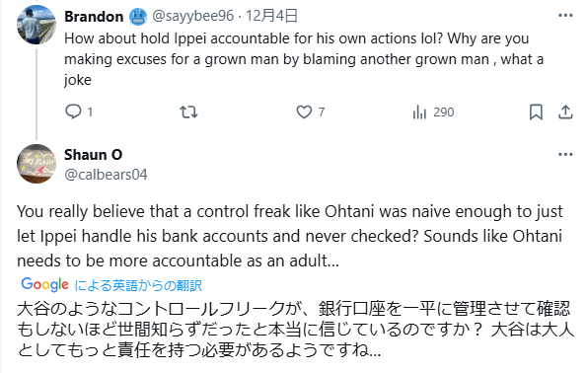The height and width of the screenshot is (373, 588).
Task: Open the @sayybee96 handle link
Action: (192, 16)
